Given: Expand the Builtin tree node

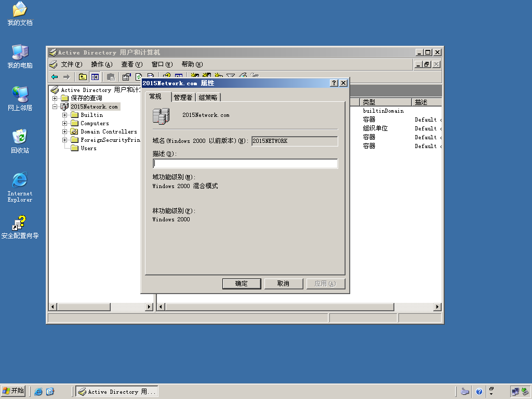Looking at the screenshot, I should pyautogui.click(x=64, y=115).
